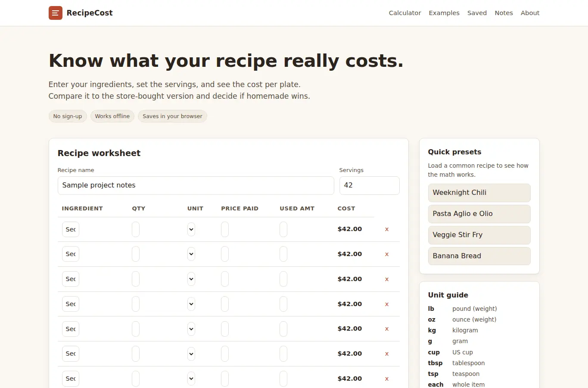Click the 'kg' unit guide entry

click(x=432, y=330)
